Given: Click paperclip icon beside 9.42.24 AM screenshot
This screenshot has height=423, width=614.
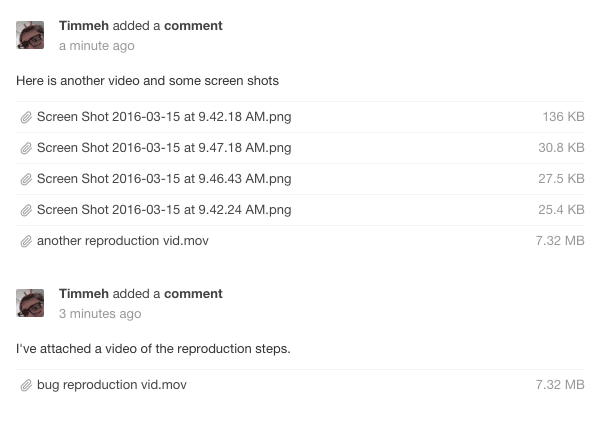Looking at the screenshot, I should [x=26, y=210].
